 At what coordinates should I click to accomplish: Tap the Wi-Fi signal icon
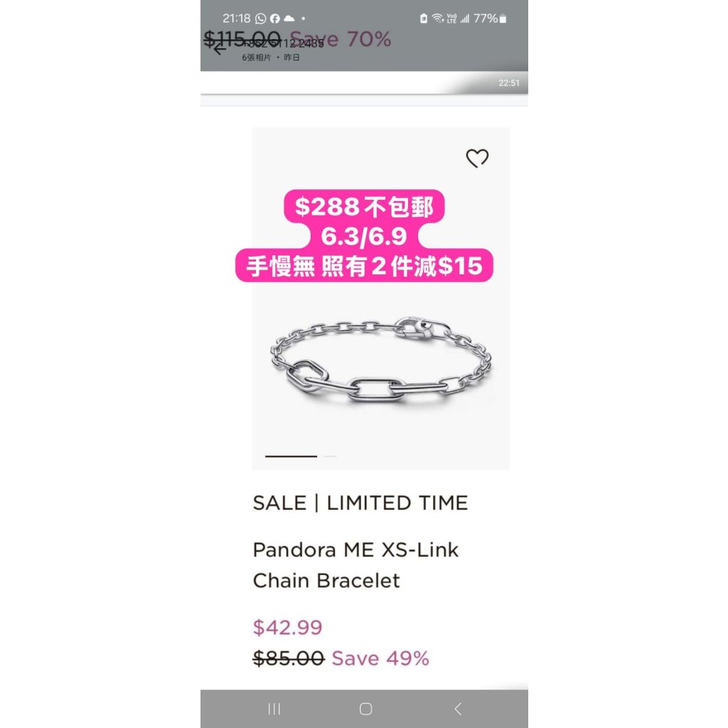pos(437,18)
